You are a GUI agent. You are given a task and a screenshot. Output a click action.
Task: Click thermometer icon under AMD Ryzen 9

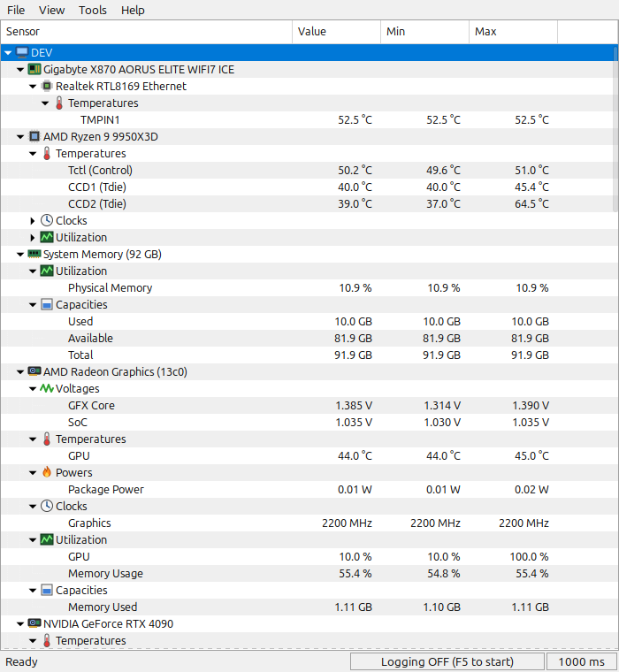pos(47,153)
